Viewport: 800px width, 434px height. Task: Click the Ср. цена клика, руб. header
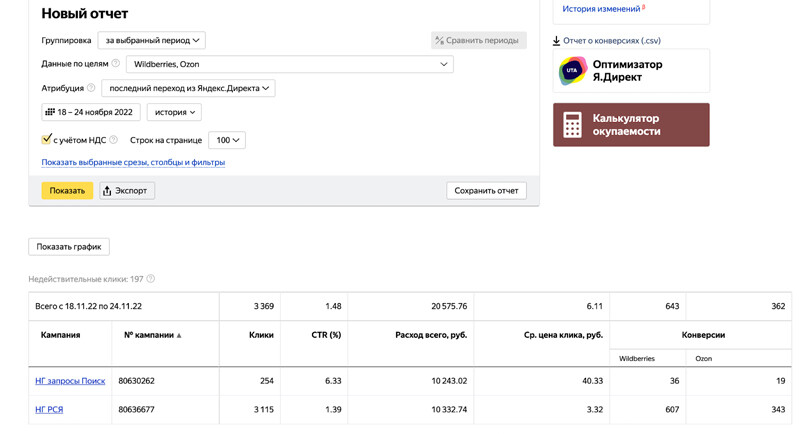click(x=563, y=335)
